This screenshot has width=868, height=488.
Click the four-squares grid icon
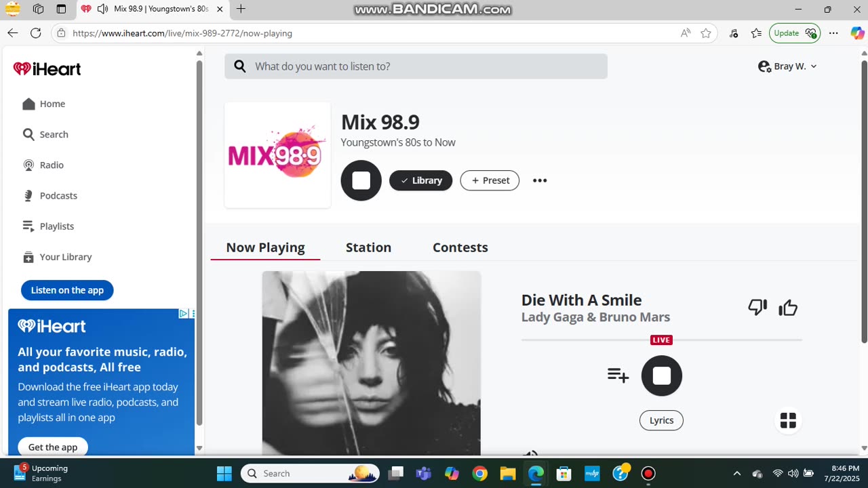pos(788,420)
